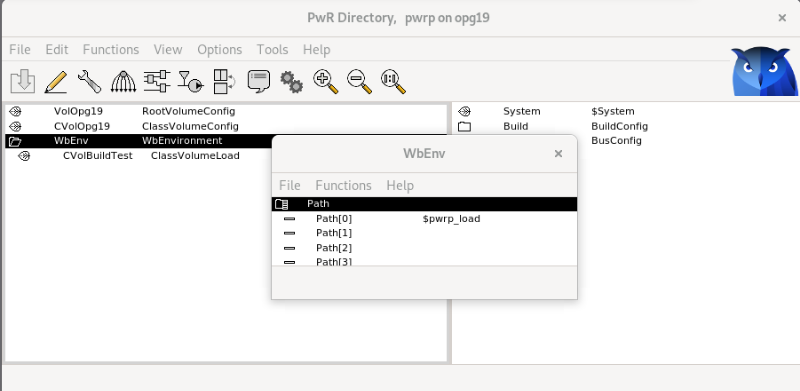This screenshot has height=391, width=800.
Task: Click the BusConfig text in right pane
Action: (616, 141)
